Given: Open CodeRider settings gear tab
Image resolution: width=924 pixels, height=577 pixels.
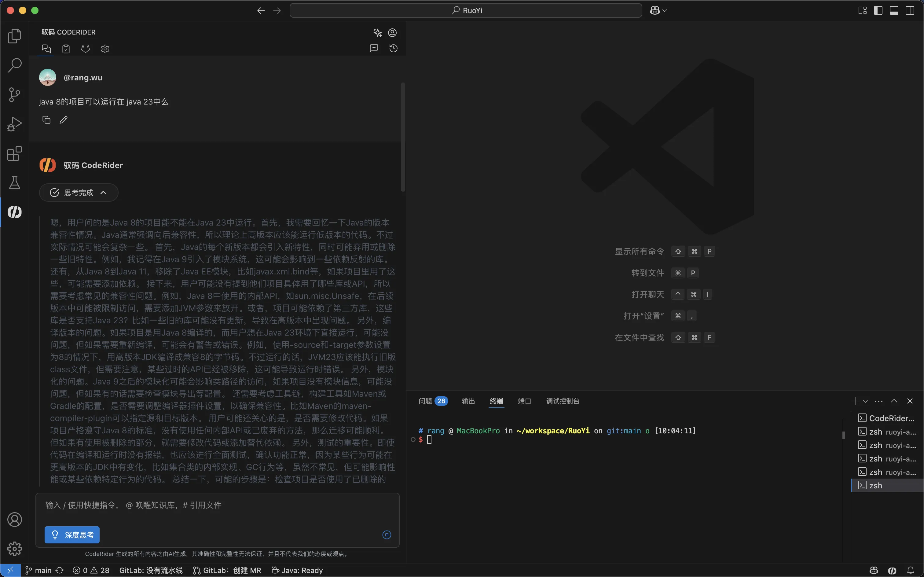Looking at the screenshot, I should pos(105,49).
